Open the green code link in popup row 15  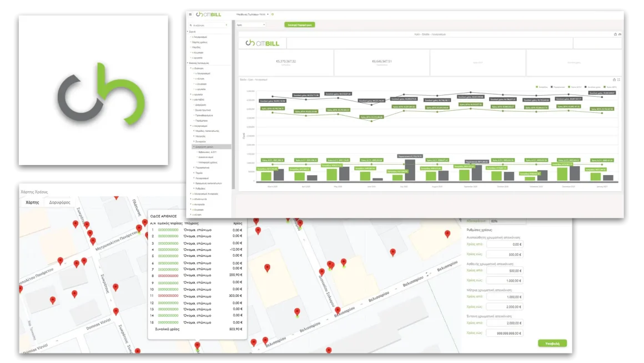168,323
